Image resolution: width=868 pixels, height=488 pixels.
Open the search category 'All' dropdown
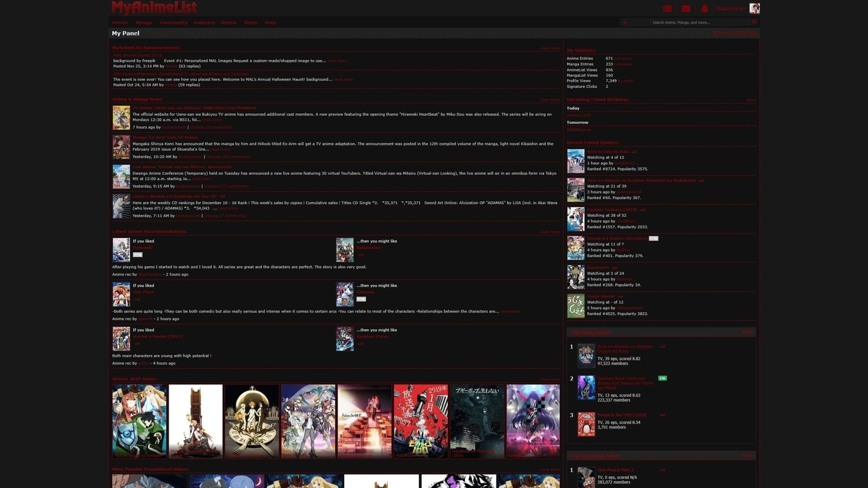(634, 22)
